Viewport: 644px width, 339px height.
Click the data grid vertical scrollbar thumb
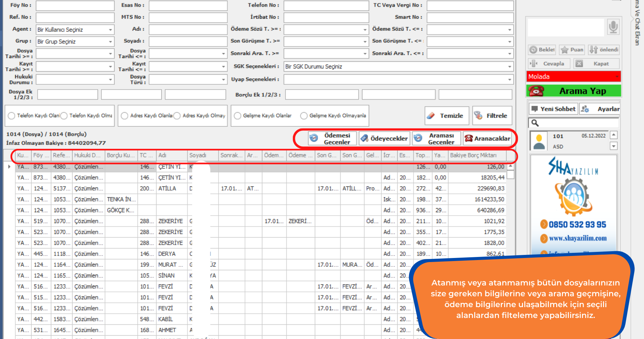(510, 174)
